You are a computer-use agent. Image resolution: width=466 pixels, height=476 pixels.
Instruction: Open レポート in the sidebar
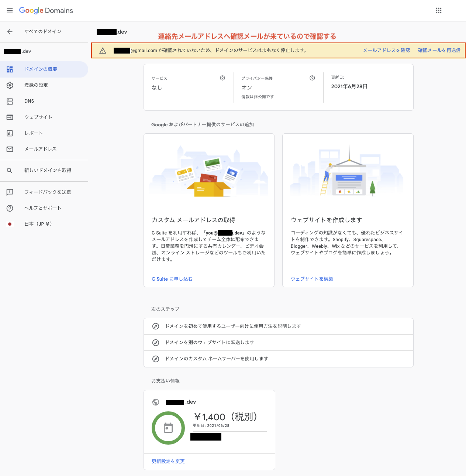pos(44,133)
